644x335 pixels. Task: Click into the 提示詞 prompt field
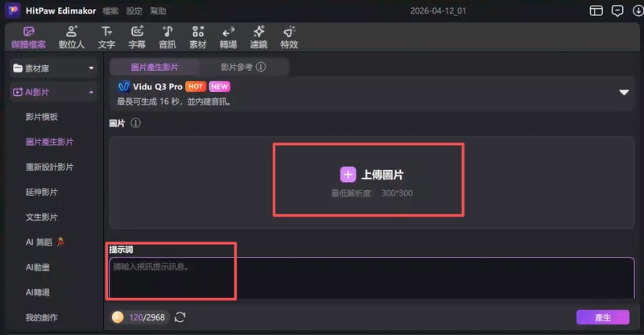(372, 278)
